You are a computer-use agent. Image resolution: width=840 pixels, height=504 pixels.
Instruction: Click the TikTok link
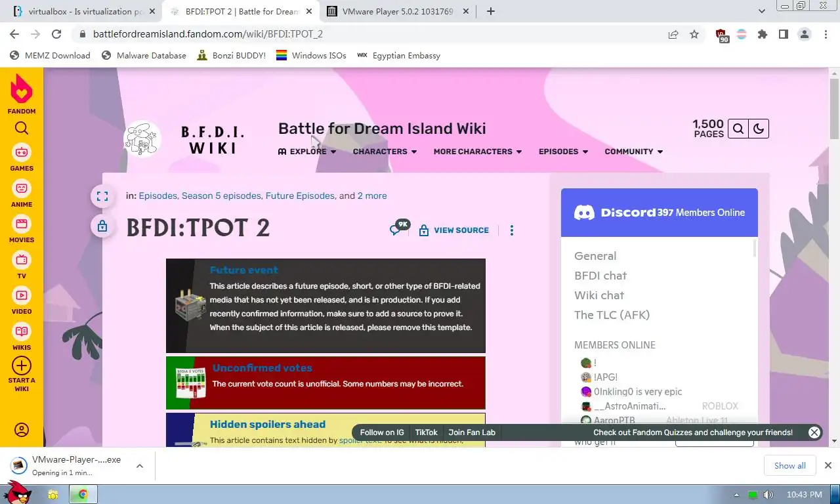426,432
